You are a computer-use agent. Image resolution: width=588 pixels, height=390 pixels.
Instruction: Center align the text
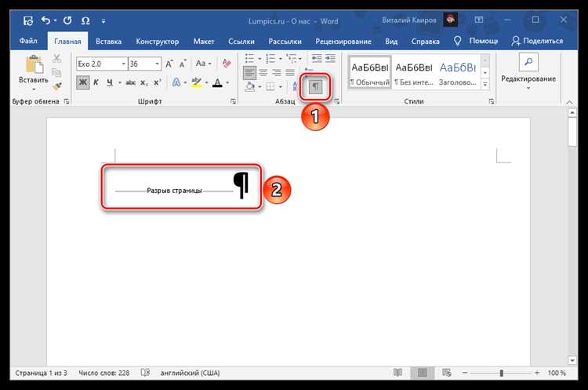tap(263, 72)
